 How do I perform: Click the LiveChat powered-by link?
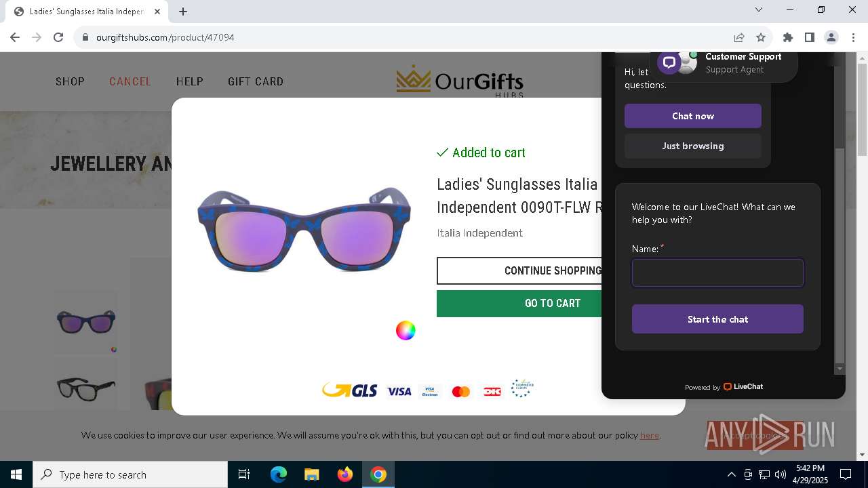[x=724, y=387]
